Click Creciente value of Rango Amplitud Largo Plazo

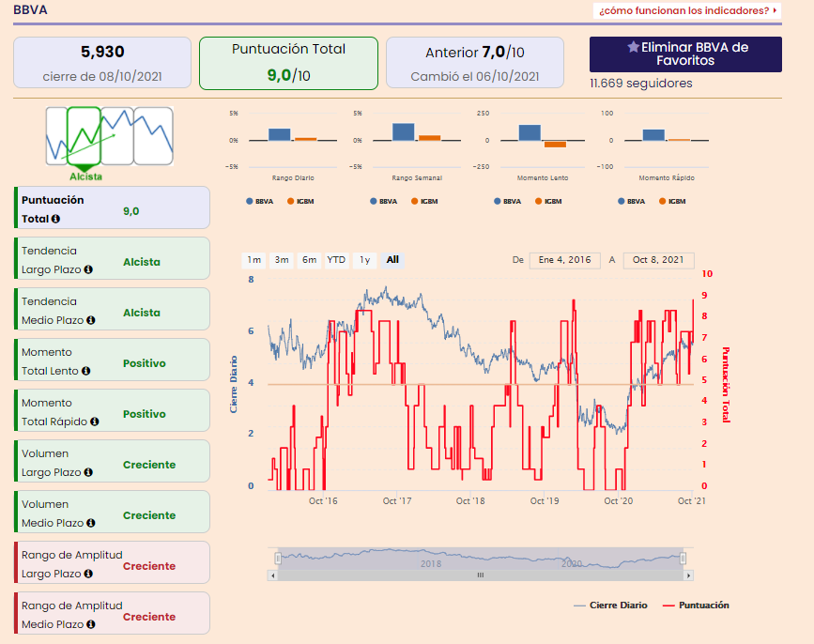(x=149, y=566)
